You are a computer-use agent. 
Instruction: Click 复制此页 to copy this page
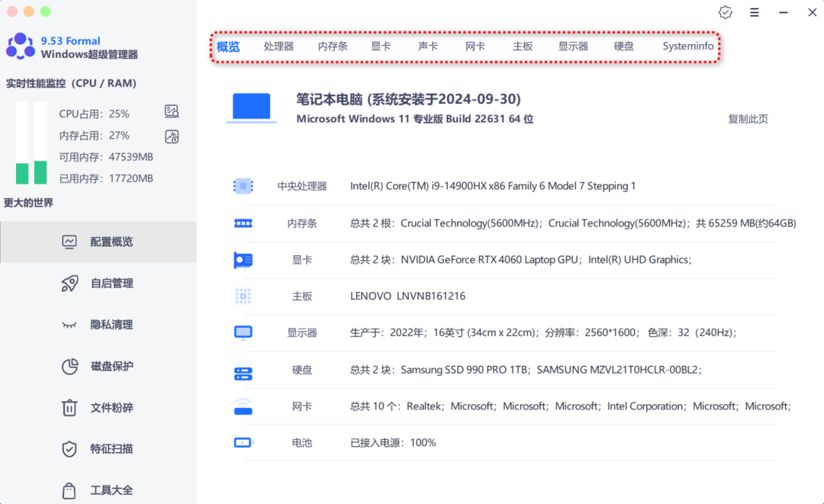tap(748, 119)
